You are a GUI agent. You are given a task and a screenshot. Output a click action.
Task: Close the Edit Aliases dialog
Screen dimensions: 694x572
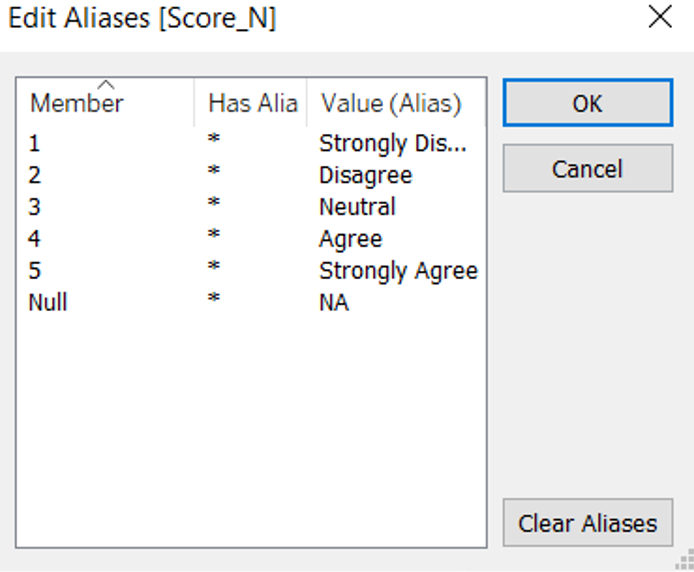click(x=660, y=17)
